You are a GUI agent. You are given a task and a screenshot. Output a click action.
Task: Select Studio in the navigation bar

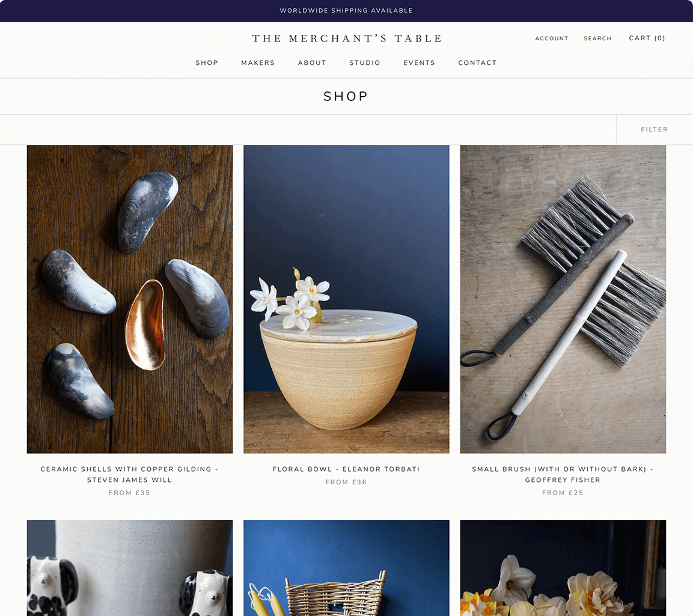(x=365, y=63)
